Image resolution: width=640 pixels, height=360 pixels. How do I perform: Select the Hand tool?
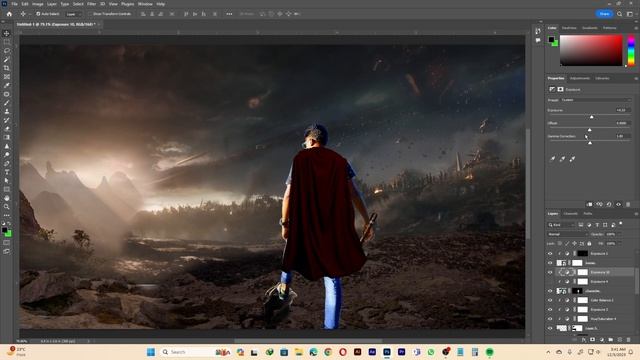pos(7,198)
